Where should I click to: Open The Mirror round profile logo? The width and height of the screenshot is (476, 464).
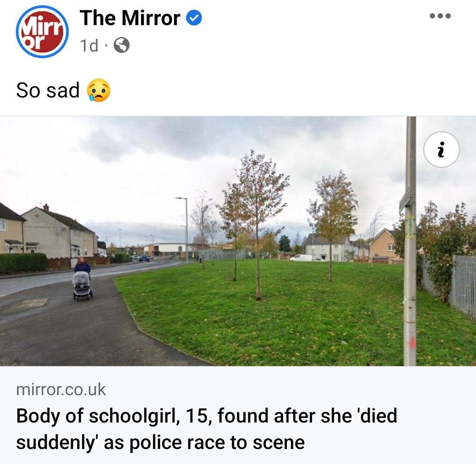42,32
